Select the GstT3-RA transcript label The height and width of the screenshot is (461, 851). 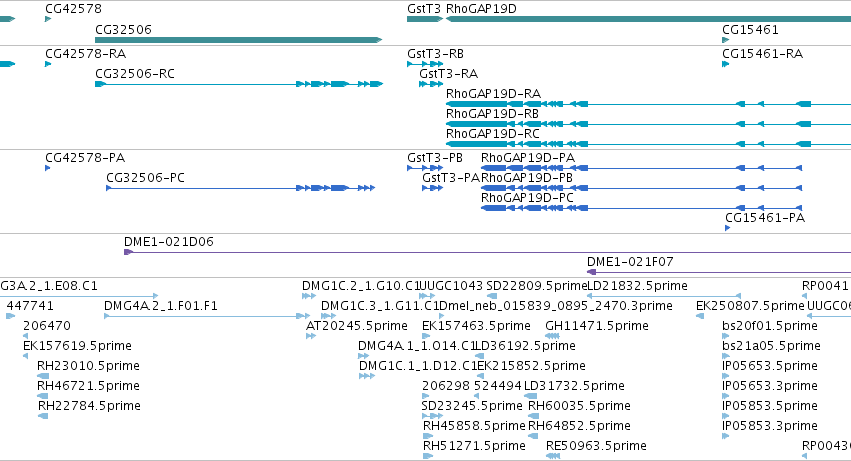(x=448, y=74)
